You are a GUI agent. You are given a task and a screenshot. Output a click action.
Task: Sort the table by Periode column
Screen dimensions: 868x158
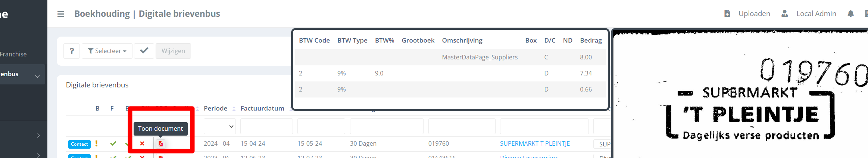click(x=215, y=108)
